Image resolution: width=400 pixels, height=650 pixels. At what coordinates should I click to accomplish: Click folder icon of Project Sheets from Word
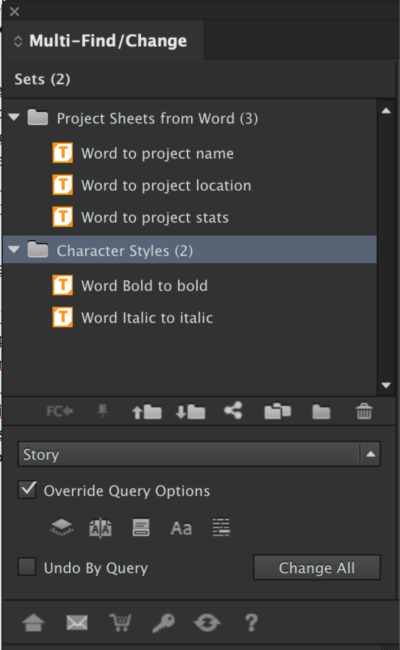pyautogui.click(x=38, y=117)
